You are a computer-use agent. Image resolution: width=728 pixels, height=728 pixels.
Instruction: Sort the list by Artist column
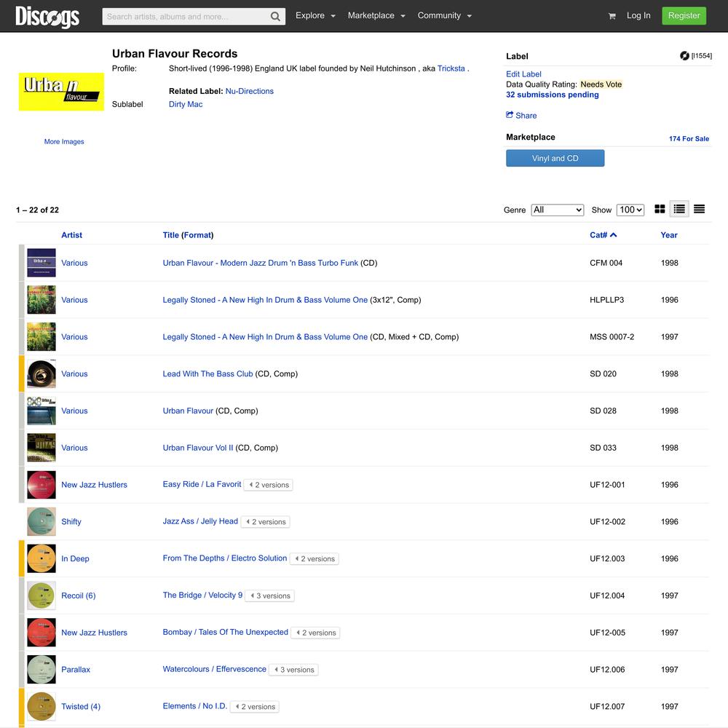coord(71,235)
